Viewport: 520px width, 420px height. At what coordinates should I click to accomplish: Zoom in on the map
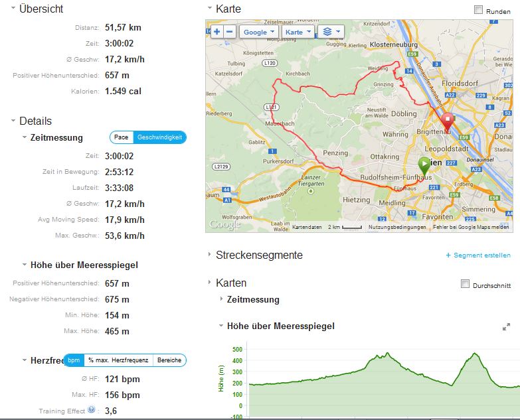[217, 32]
